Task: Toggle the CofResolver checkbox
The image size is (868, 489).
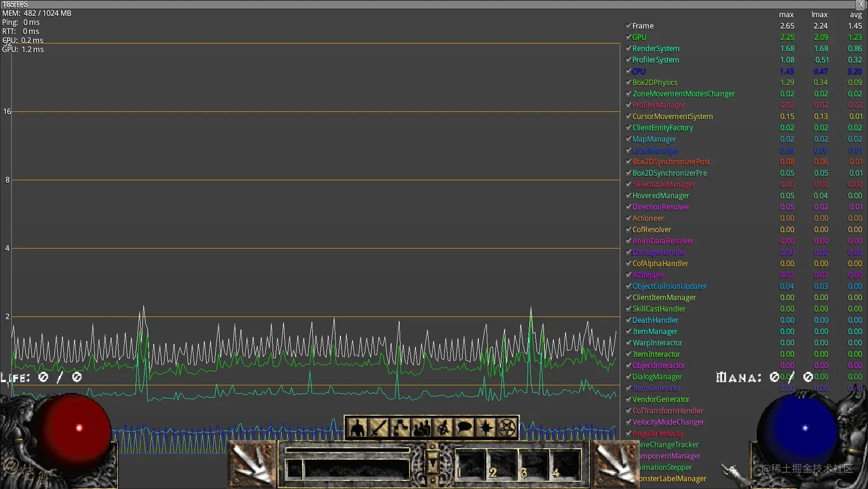Action: click(x=629, y=229)
